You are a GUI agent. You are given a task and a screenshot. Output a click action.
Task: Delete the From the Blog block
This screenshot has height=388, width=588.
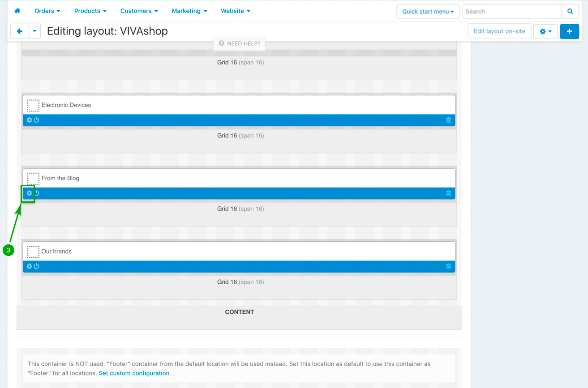(x=448, y=193)
